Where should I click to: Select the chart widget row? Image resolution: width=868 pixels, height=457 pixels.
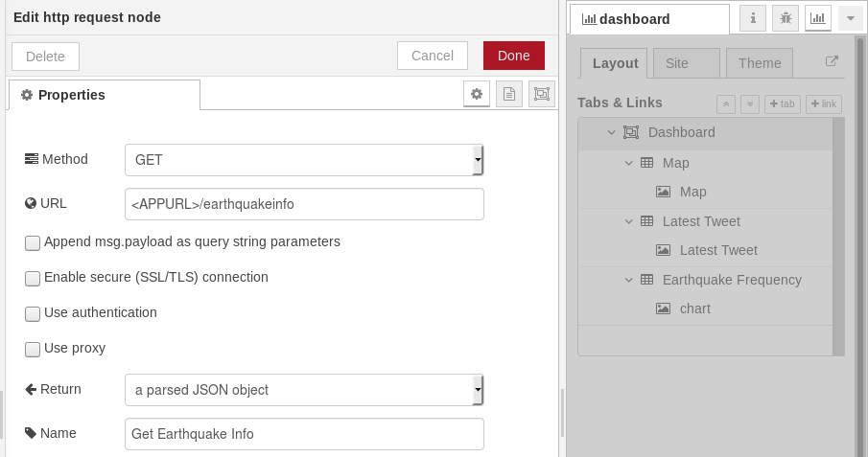point(705,308)
